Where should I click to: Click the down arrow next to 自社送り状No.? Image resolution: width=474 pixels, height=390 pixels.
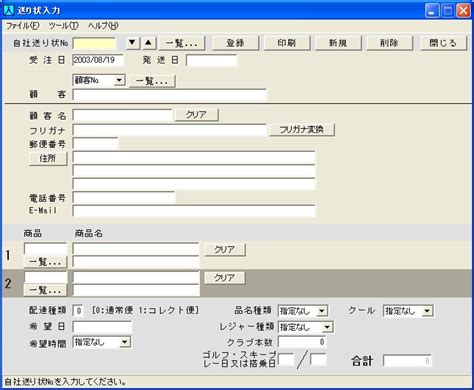point(132,43)
